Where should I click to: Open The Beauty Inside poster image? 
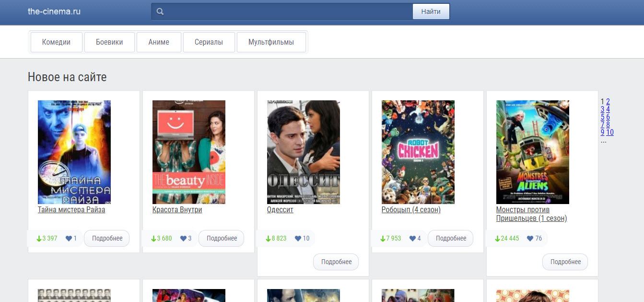tap(189, 152)
